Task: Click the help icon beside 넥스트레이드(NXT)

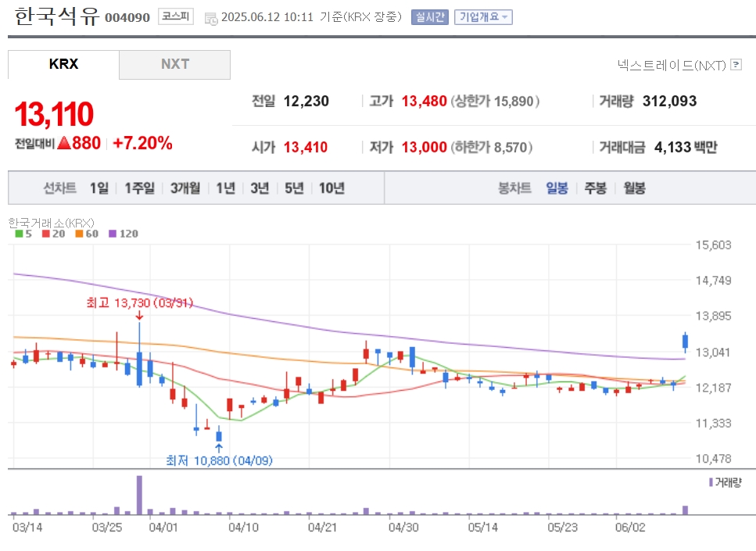Action: [x=736, y=65]
